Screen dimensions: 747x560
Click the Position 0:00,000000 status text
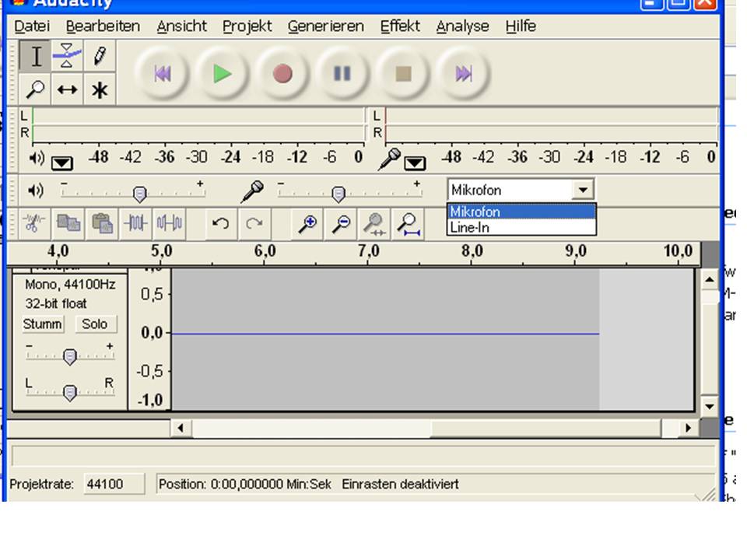(x=245, y=485)
